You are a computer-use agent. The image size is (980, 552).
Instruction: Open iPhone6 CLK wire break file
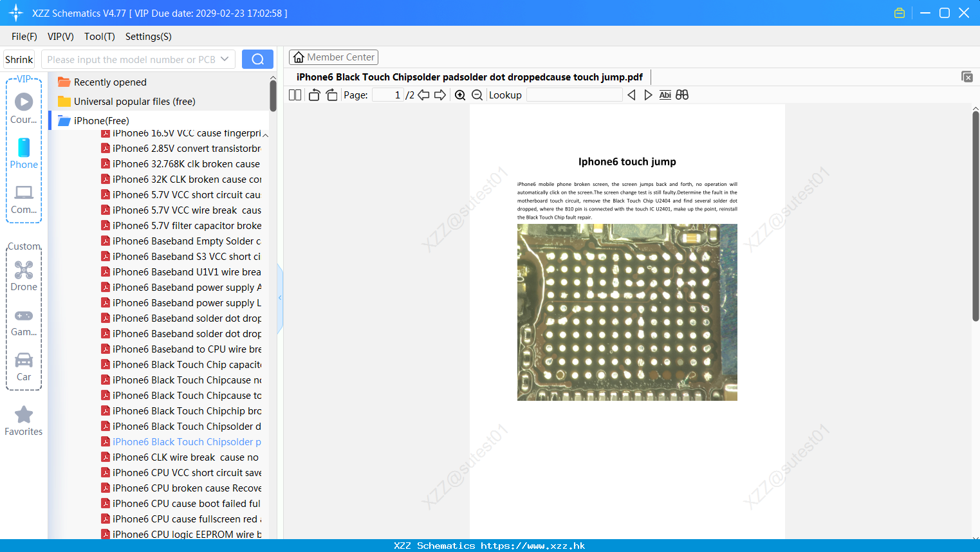[180, 457]
